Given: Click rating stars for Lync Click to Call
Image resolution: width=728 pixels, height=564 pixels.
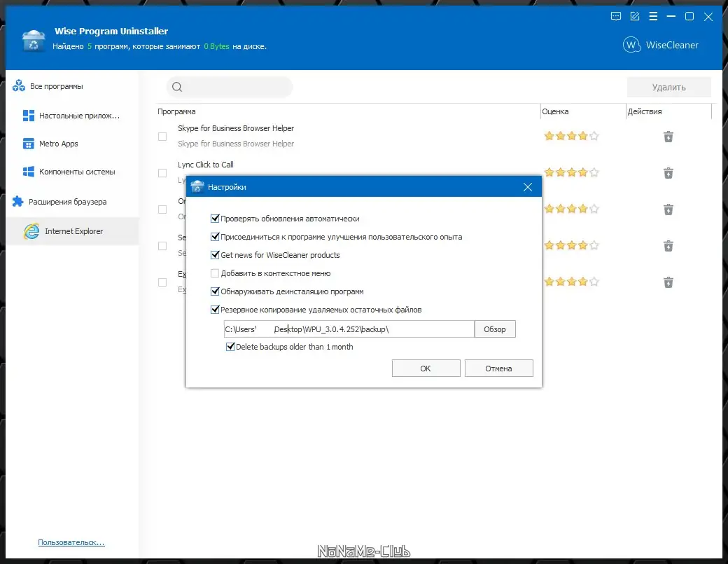Looking at the screenshot, I should [571, 172].
